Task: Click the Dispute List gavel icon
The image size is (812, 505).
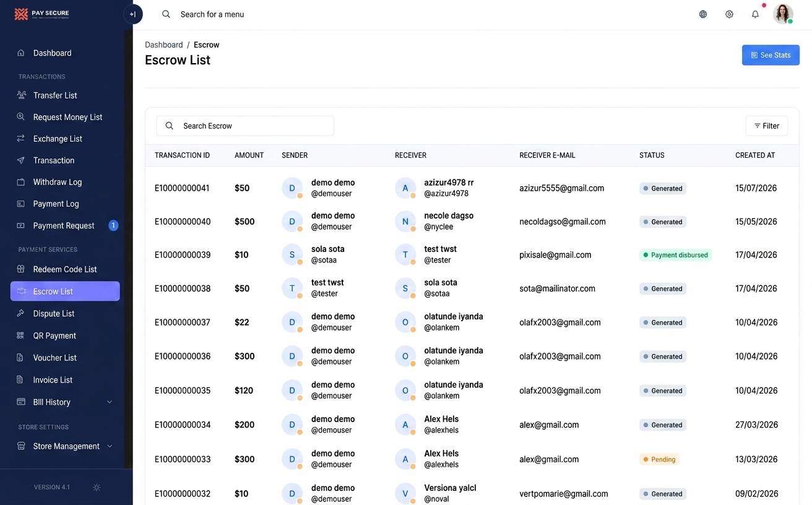Action: [21, 314]
